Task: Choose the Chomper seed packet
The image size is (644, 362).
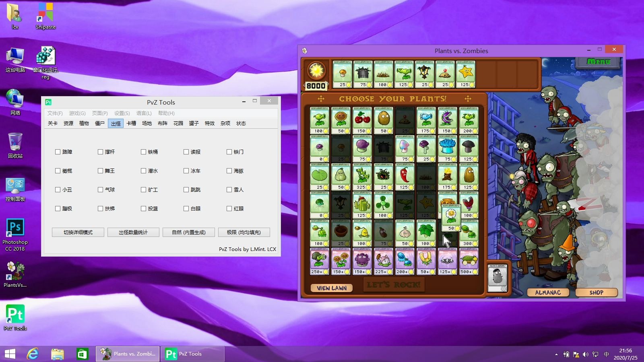Action: click(447, 120)
